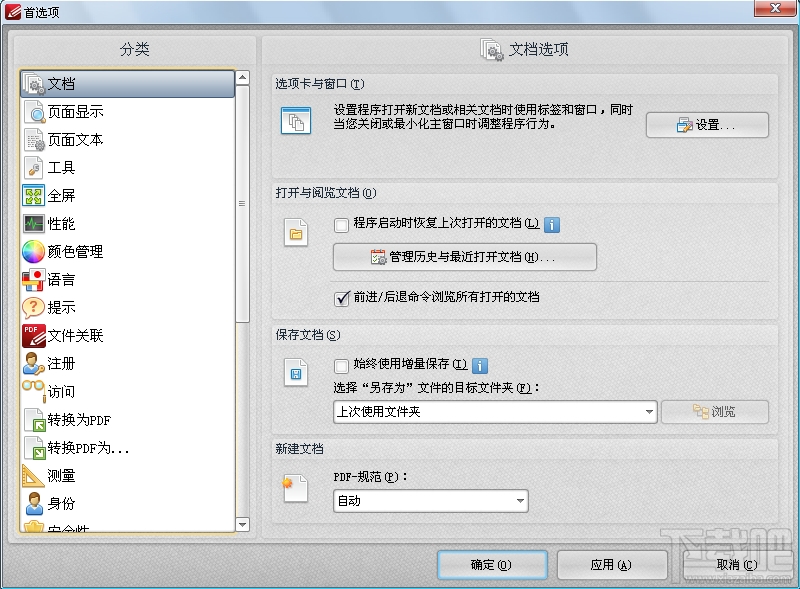This screenshot has height=589, width=800.
Task: Open the 访问 glasses icon
Action: pyautogui.click(x=34, y=389)
